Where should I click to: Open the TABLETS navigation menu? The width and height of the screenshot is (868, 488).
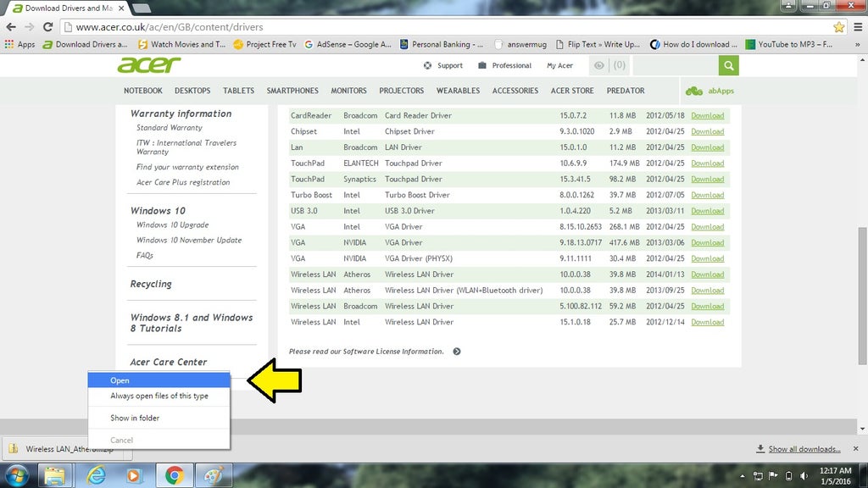[238, 91]
